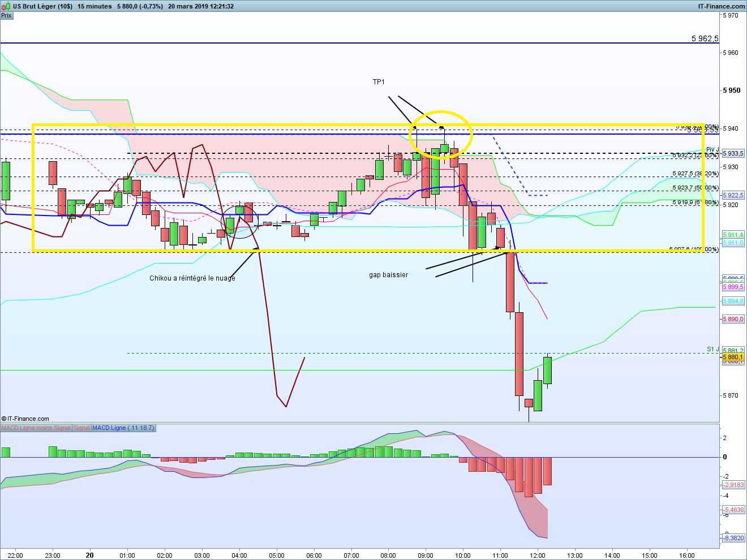The width and height of the screenshot is (747, 560).
Task: Click the bold 5 950 price axis label
Action: 732,91
